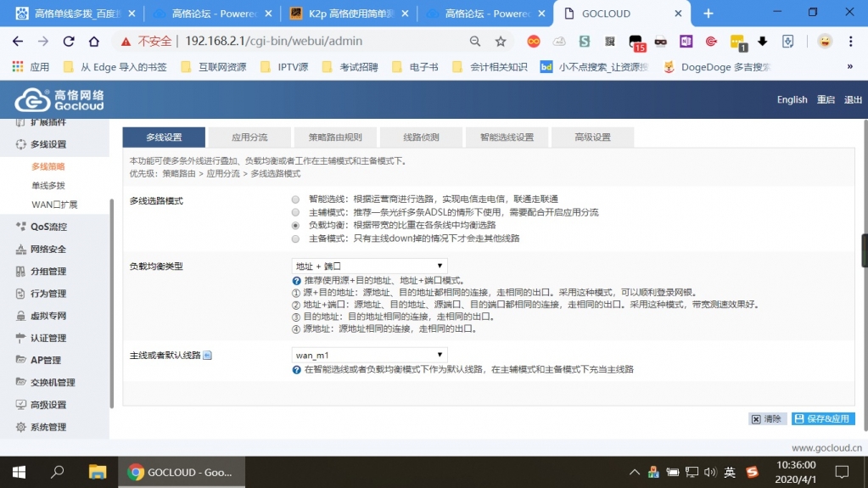The image size is (868, 488).
Task: Click the 虚拟专网 lock icon
Action: [21, 316]
